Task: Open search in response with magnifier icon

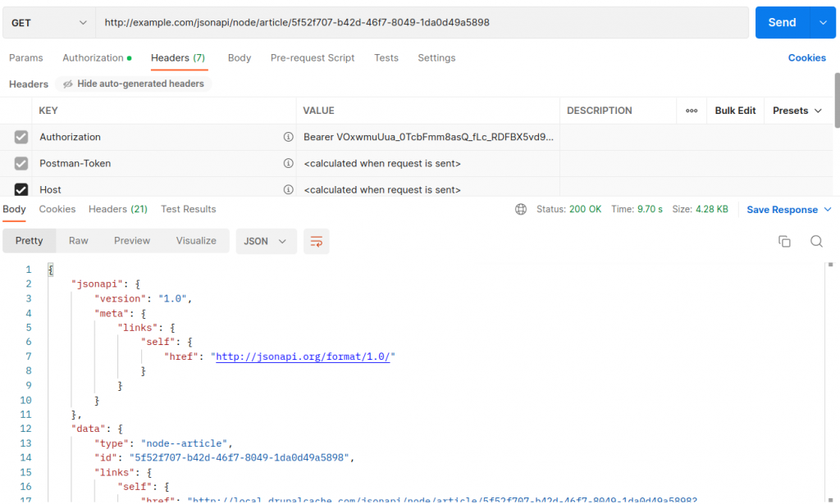Action: coord(816,241)
